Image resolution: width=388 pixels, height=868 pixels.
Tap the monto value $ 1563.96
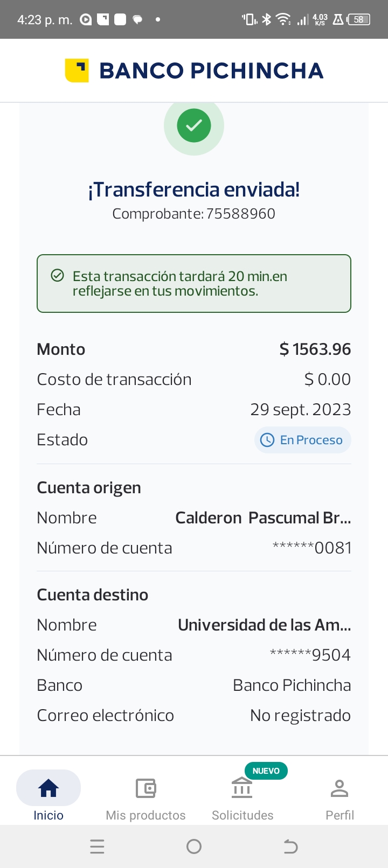coord(315,349)
